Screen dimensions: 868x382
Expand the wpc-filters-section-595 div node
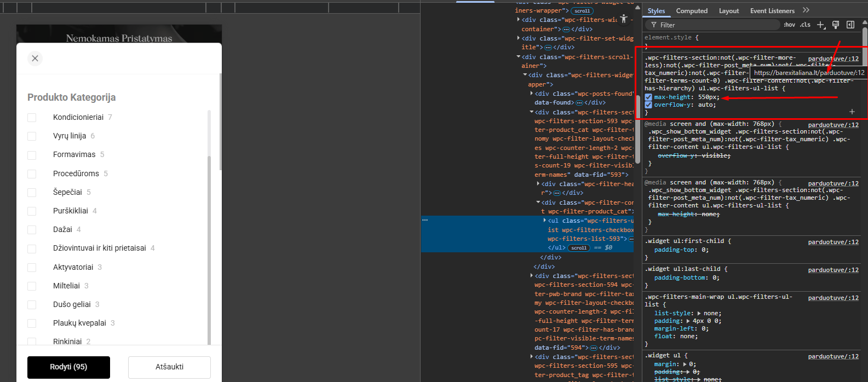[532, 357]
